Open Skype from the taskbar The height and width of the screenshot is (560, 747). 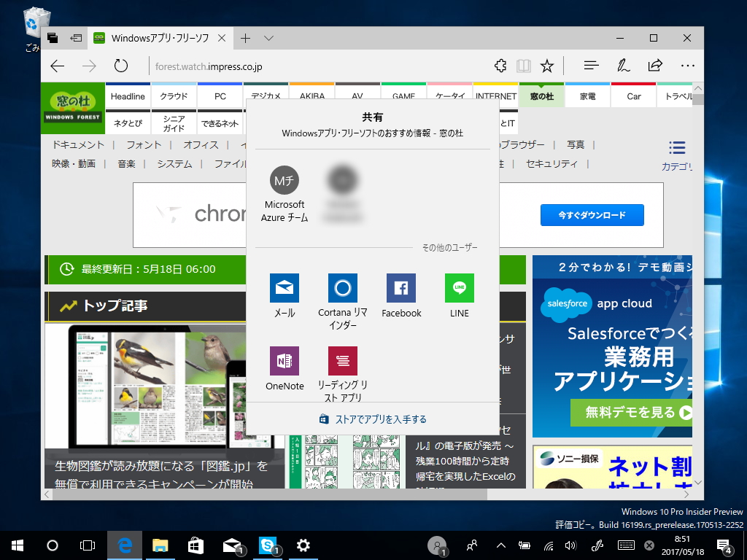click(x=267, y=545)
